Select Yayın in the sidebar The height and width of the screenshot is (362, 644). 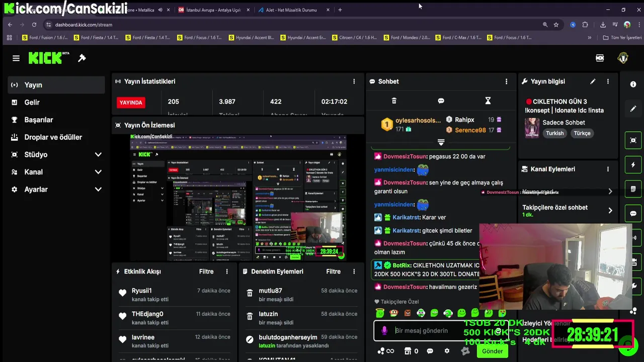pos(56,85)
